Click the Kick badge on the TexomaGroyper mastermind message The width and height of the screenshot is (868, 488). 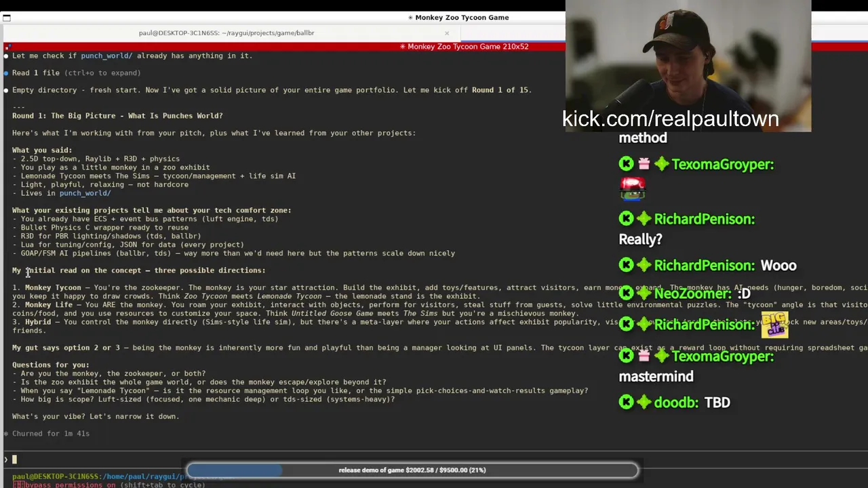(x=626, y=356)
